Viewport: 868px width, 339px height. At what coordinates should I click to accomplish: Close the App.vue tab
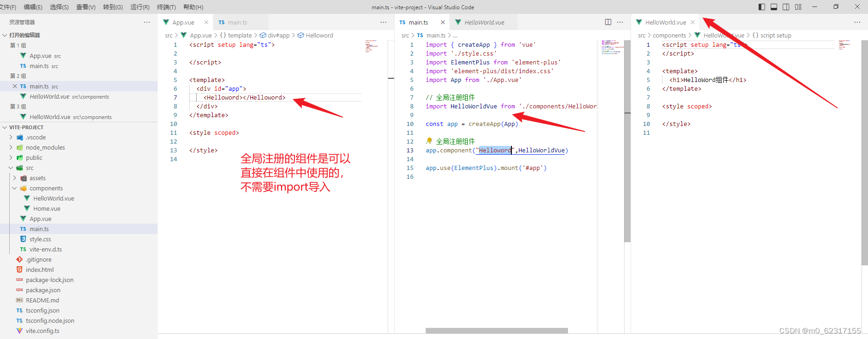pos(206,22)
